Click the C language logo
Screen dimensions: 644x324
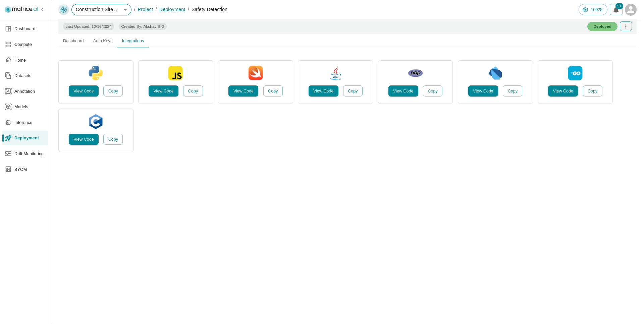(x=96, y=122)
